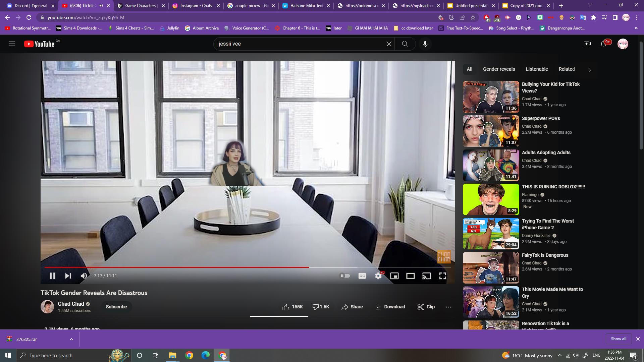644x362 pixels.
Task: Open more actions ellipsis menu
Action: [x=448, y=307]
